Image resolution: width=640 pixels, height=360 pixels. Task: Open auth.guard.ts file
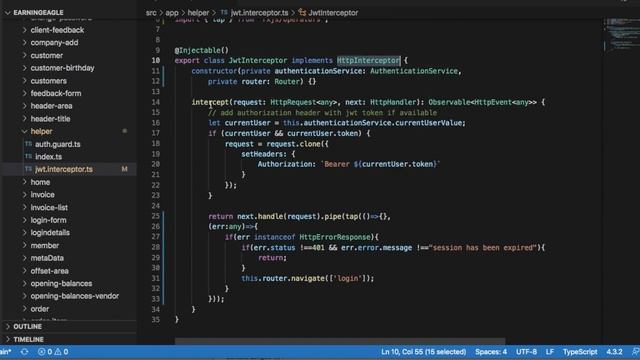[x=58, y=144]
